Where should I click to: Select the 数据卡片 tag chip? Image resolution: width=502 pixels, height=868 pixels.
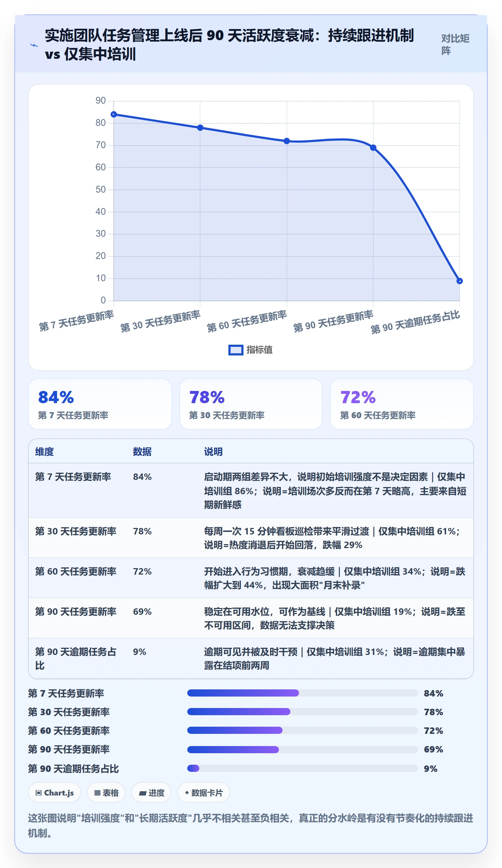(x=204, y=793)
